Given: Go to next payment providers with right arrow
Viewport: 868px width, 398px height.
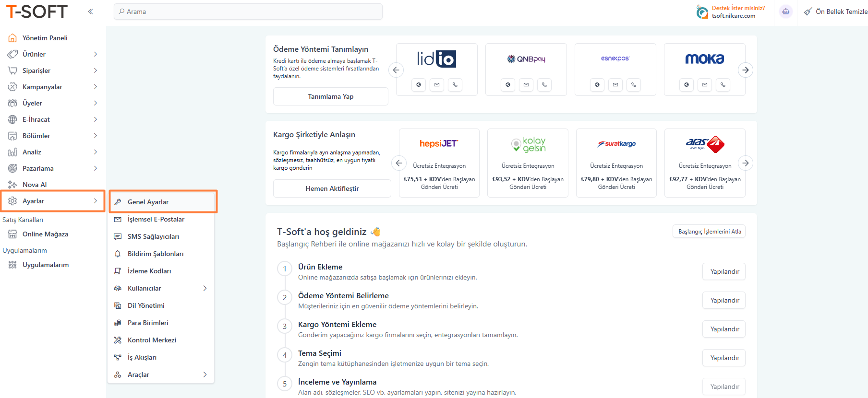Looking at the screenshot, I should tap(745, 70).
